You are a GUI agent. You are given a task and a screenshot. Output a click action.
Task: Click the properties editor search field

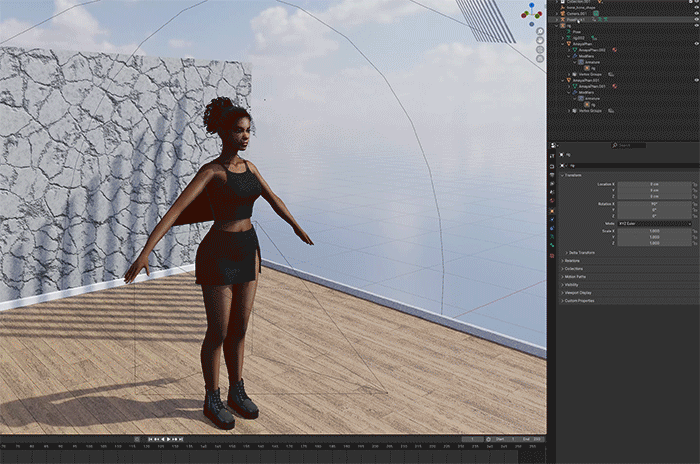click(x=630, y=146)
